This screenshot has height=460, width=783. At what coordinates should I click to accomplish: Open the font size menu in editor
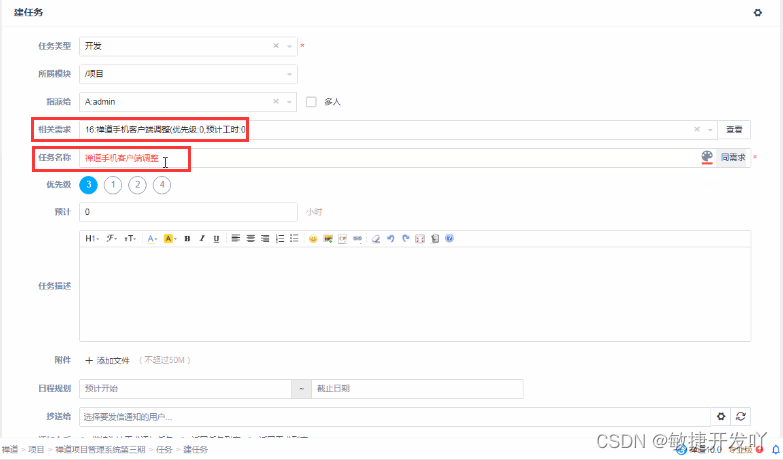coord(130,239)
